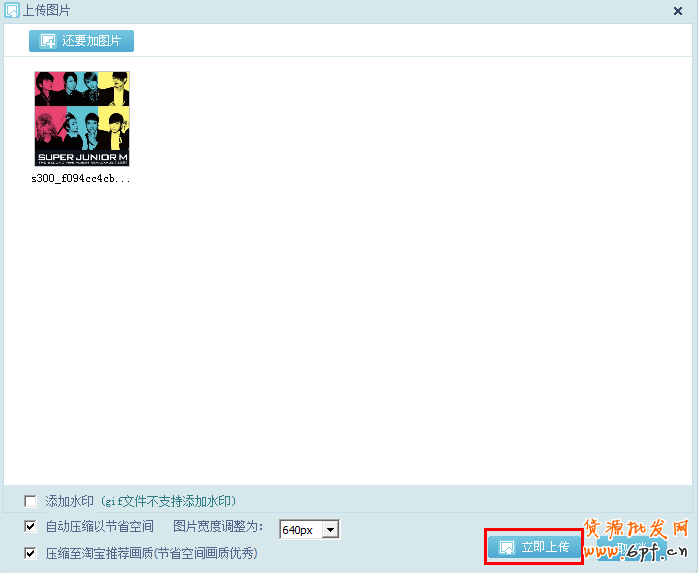698x573 pixels.
Task: Click the 还要加图片 add more images button
Action: tap(81, 41)
